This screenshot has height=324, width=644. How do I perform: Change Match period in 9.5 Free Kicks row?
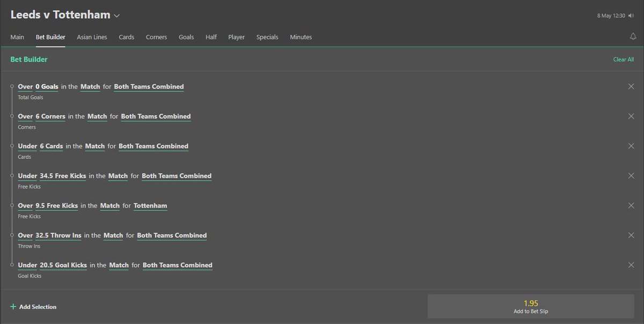[x=109, y=205]
